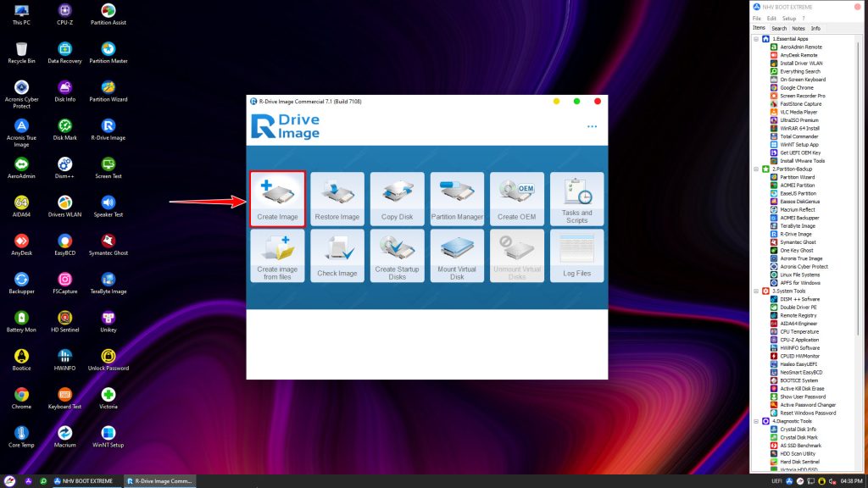Screen dimensions: 868x488
Task: Open Setup menu in NHV BOOT EXTREME
Action: (x=789, y=19)
